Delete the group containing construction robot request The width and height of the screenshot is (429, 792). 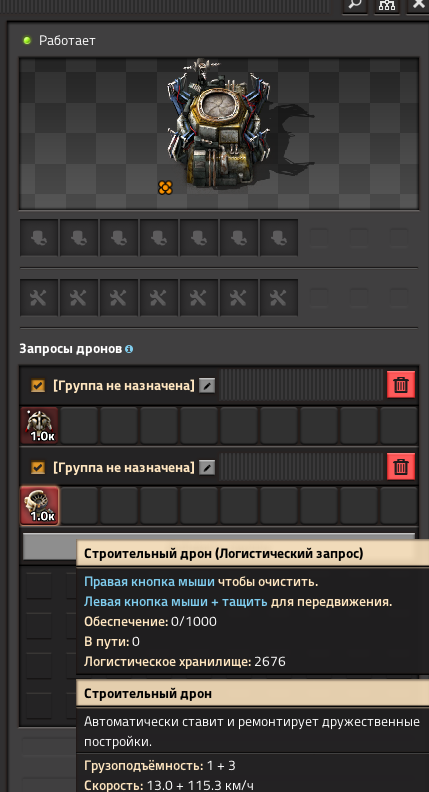pos(401,466)
